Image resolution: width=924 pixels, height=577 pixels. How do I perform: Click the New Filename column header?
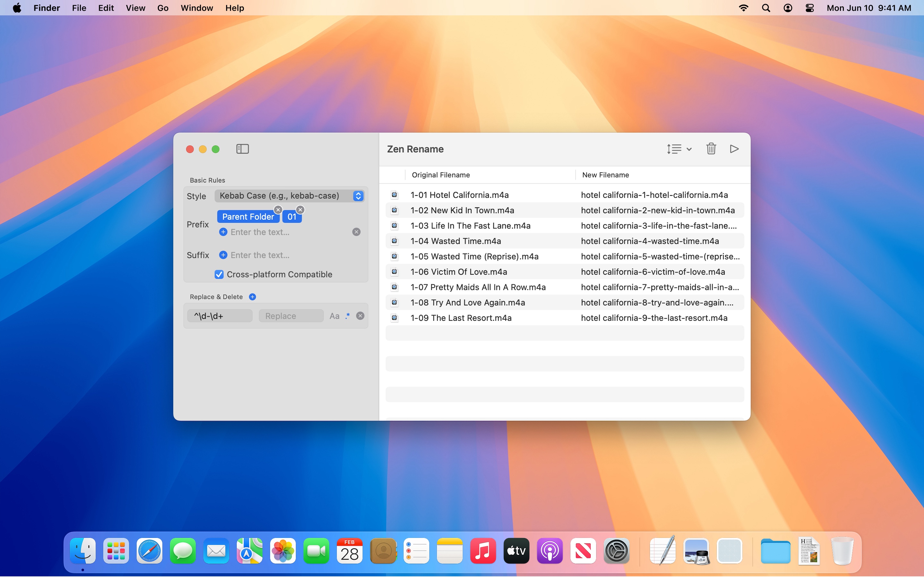click(605, 175)
